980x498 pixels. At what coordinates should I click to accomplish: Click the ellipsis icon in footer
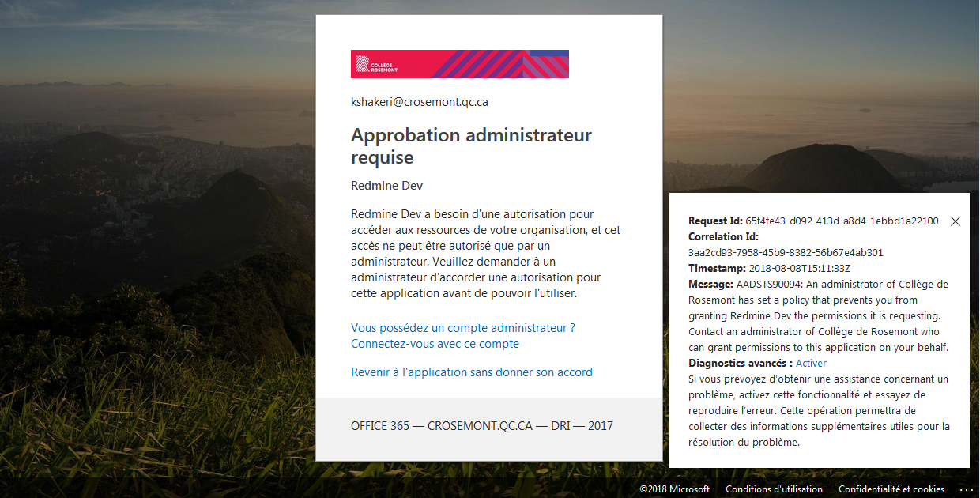tap(966, 489)
